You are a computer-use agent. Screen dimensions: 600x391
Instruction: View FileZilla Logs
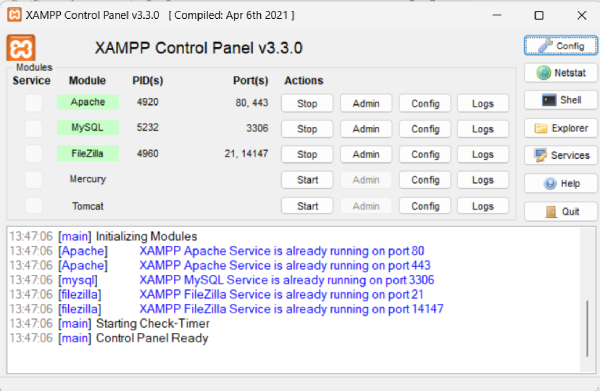[x=483, y=154]
